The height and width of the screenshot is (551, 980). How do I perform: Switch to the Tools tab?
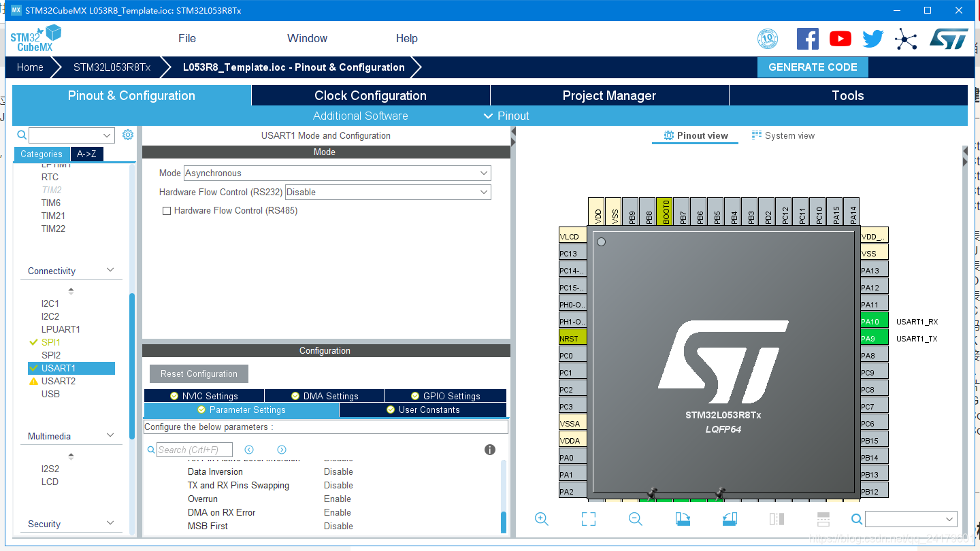click(x=848, y=96)
